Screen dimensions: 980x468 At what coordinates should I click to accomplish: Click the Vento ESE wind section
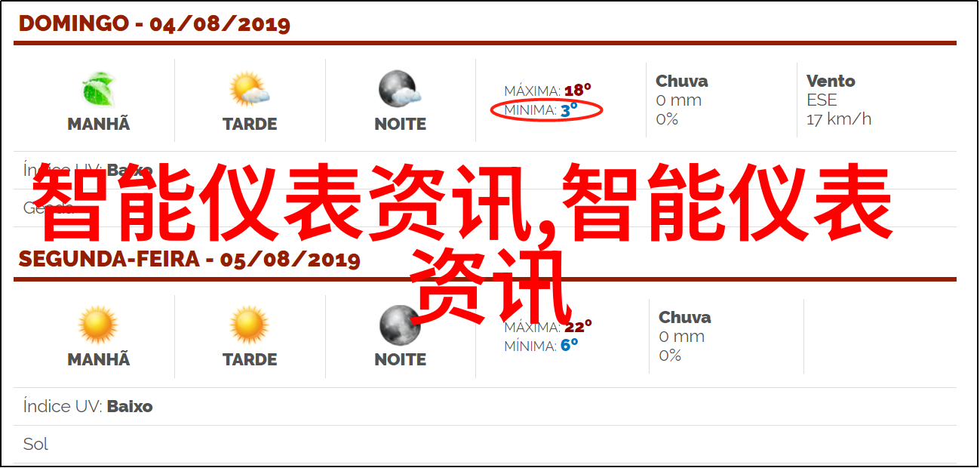pyautogui.click(x=838, y=100)
